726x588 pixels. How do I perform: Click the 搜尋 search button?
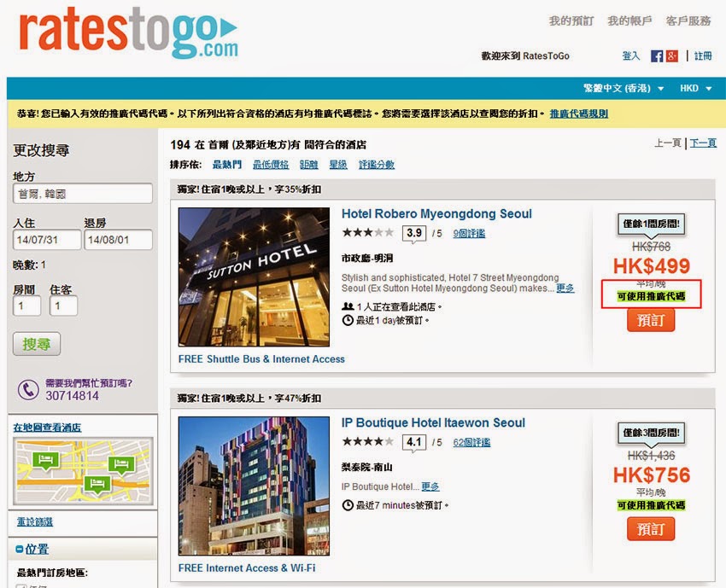[36, 344]
